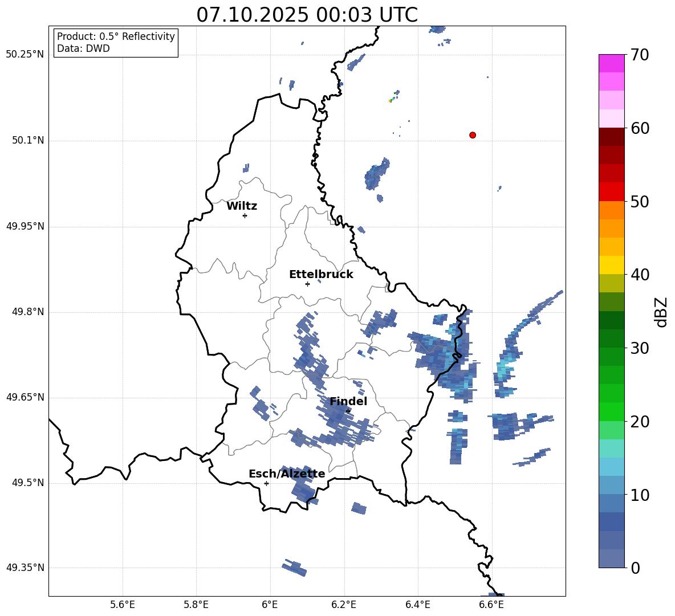Screen dimensions: 675x616
Task: Click the Wiltz cross marker
Action: coord(245,215)
